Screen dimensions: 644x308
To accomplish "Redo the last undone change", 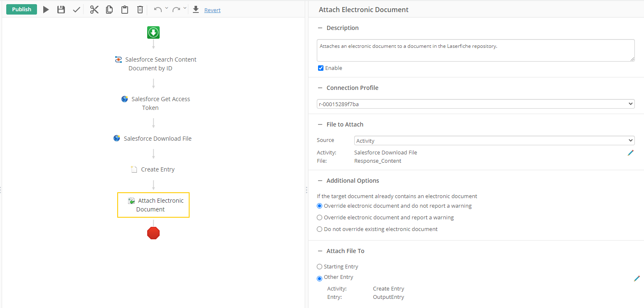I will click(x=176, y=10).
